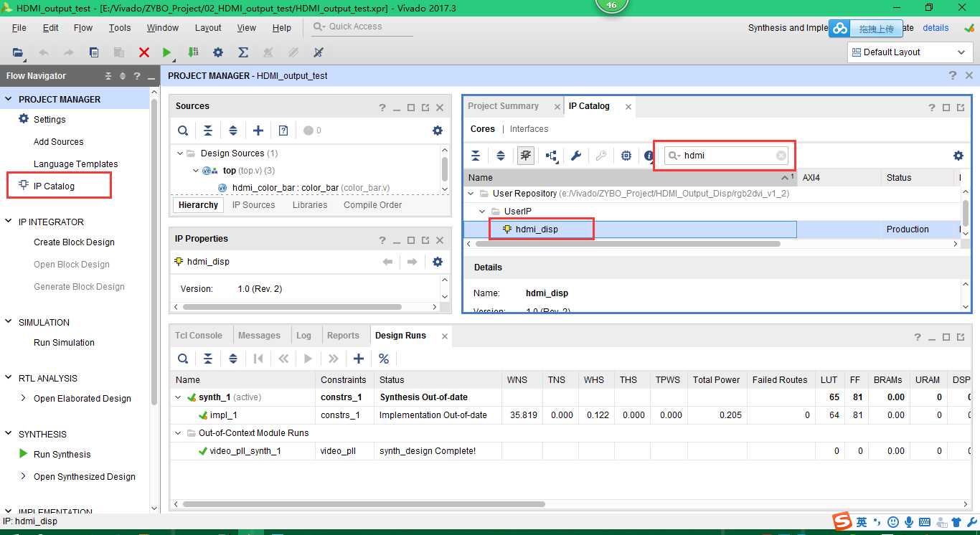Collapse all in IP Catalog toolbar

(476, 156)
